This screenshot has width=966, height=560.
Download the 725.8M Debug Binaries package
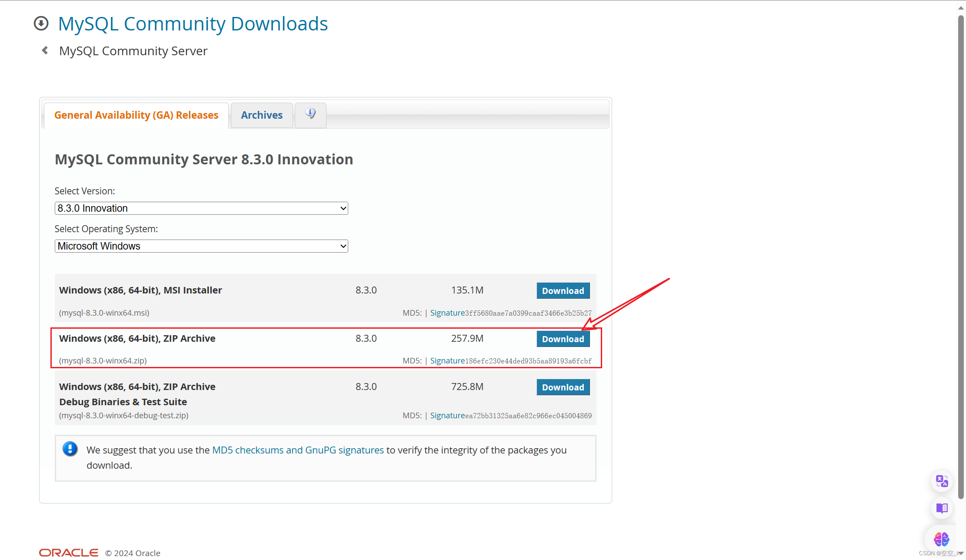tap(563, 387)
